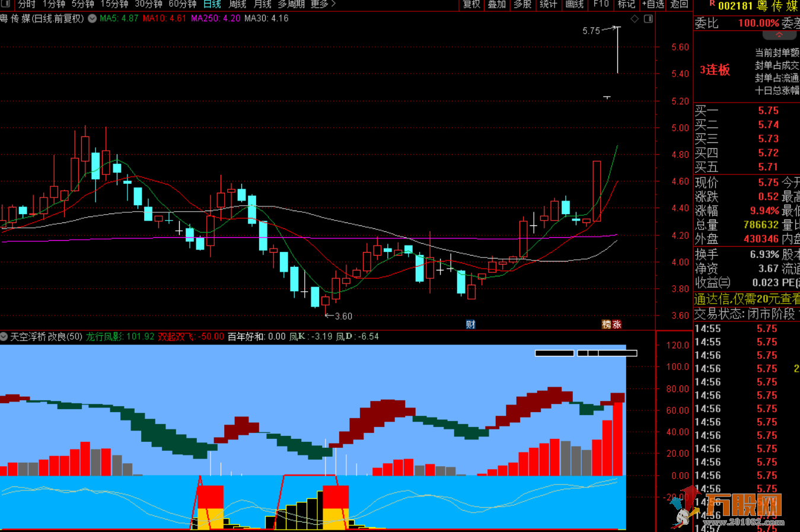Add stock via +自选 button
Image resolution: width=800 pixels, height=532 pixels.
point(654,4)
